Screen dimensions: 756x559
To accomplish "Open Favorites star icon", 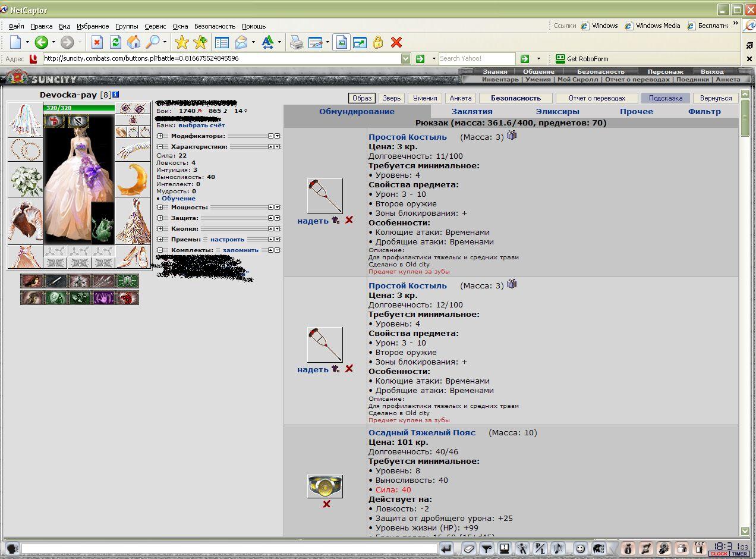I will (181, 42).
